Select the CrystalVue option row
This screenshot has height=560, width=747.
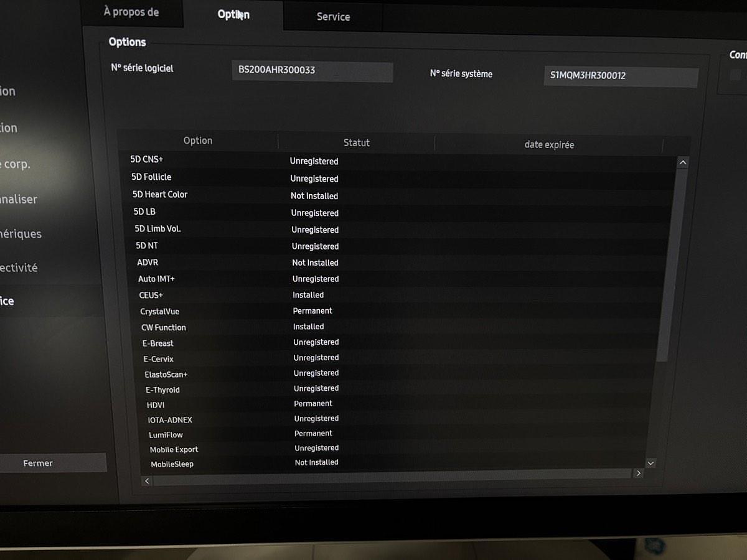point(160,311)
